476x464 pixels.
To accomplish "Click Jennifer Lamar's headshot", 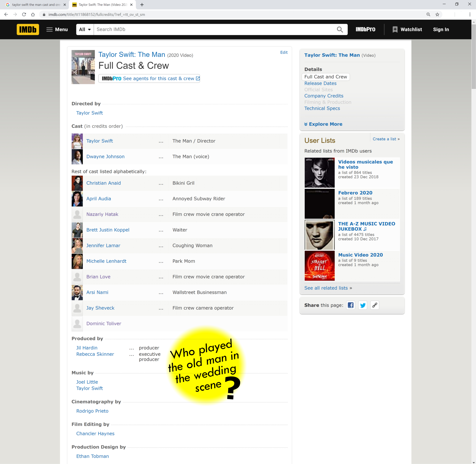I will [x=77, y=246].
